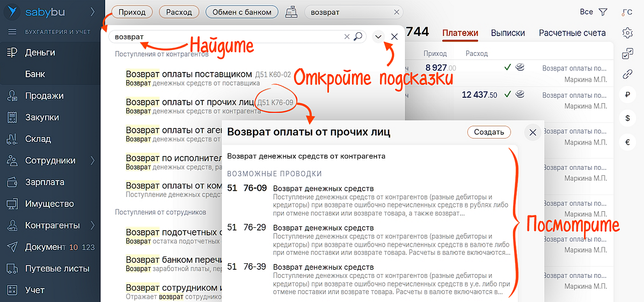Viewport: 644px width, 302px height.
Task: Click the Обмен с банком button
Action: [242, 12]
